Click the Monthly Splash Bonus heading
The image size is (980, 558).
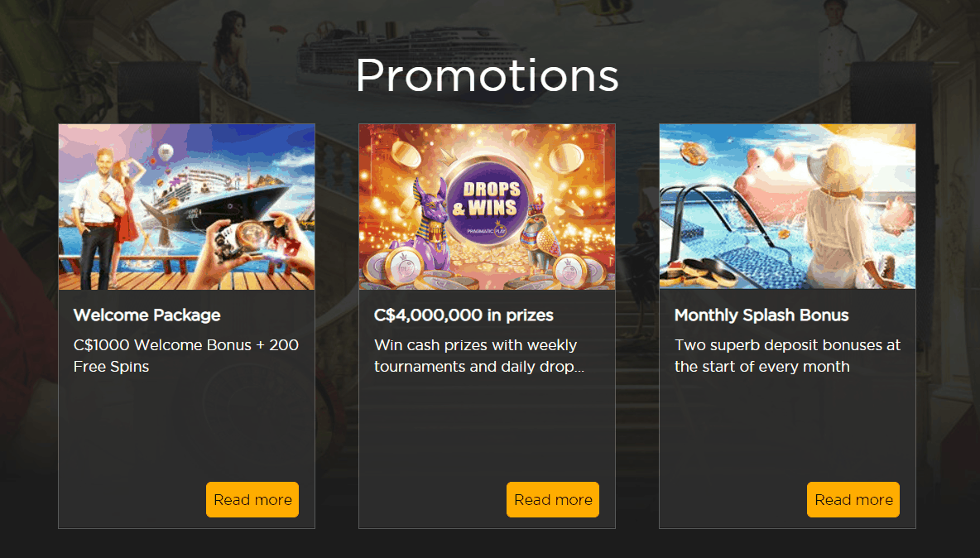pos(761,315)
